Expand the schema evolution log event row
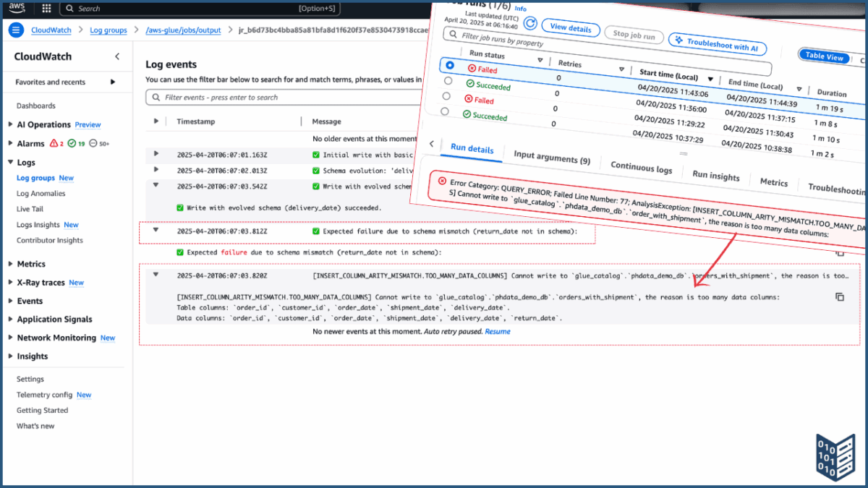This screenshot has height=488, width=868. tap(155, 168)
